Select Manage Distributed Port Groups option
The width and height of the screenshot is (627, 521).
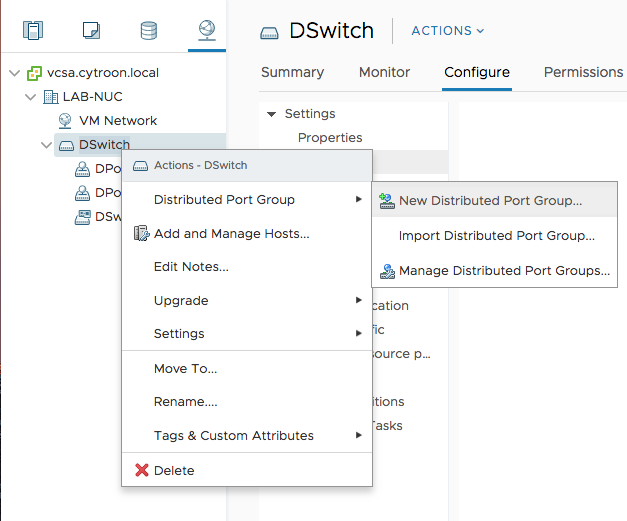click(x=494, y=271)
